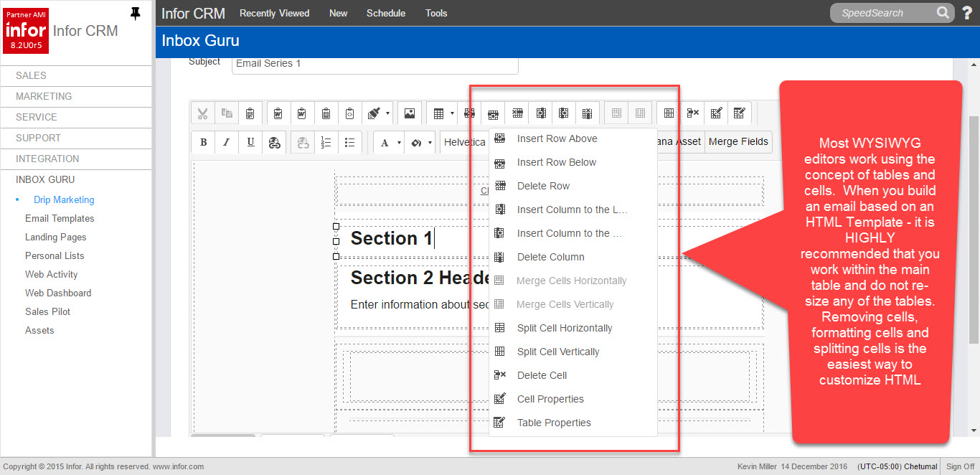Click the Paste as HTML icon
This screenshot has width=980, height=475.
coord(349,113)
